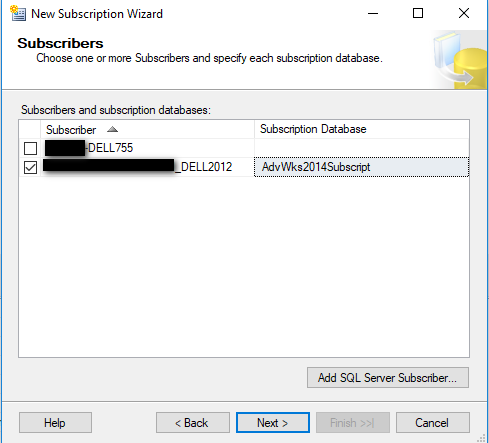Open wizard Help
Image resolution: width=489 pixels, height=443 pixels.
pyautogui.click(x=55, y=423)
